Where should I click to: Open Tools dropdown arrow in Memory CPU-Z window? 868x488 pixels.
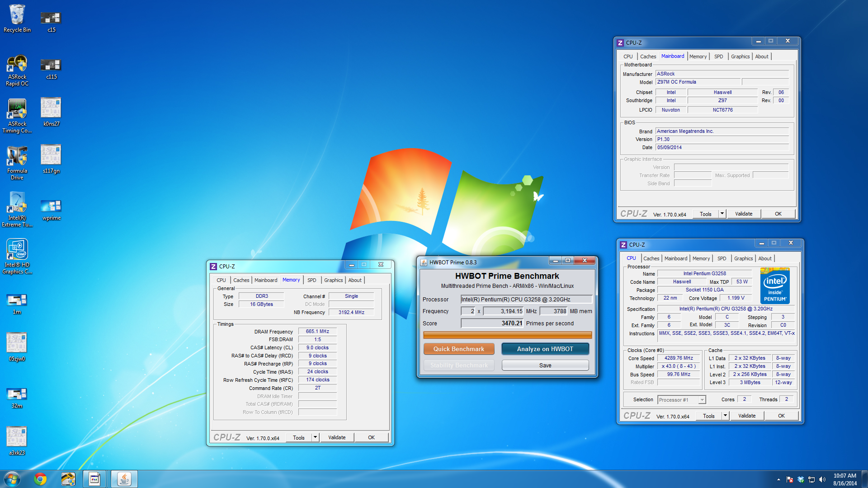pos(316,437)
